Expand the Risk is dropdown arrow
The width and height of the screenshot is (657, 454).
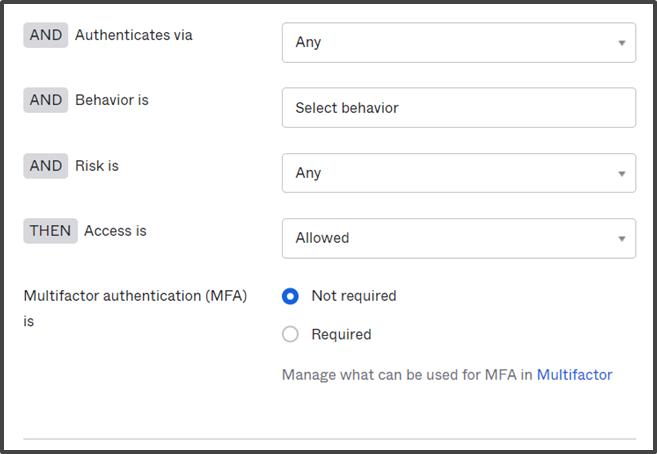tap(622, 173)
